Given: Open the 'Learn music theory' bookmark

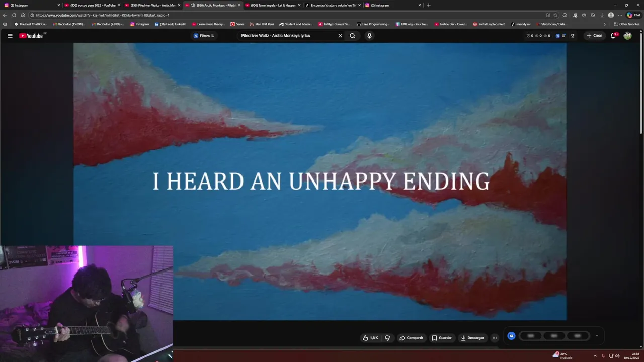Looking at the screenshot, I should click(x=208, y=24).
